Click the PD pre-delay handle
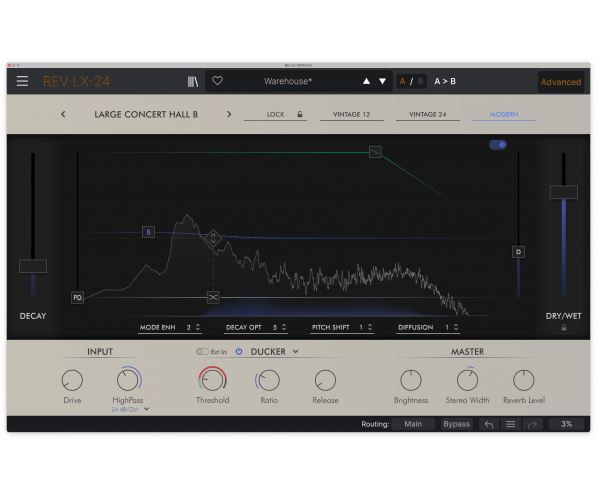The image size is (597, 497). tap(77, 297)
